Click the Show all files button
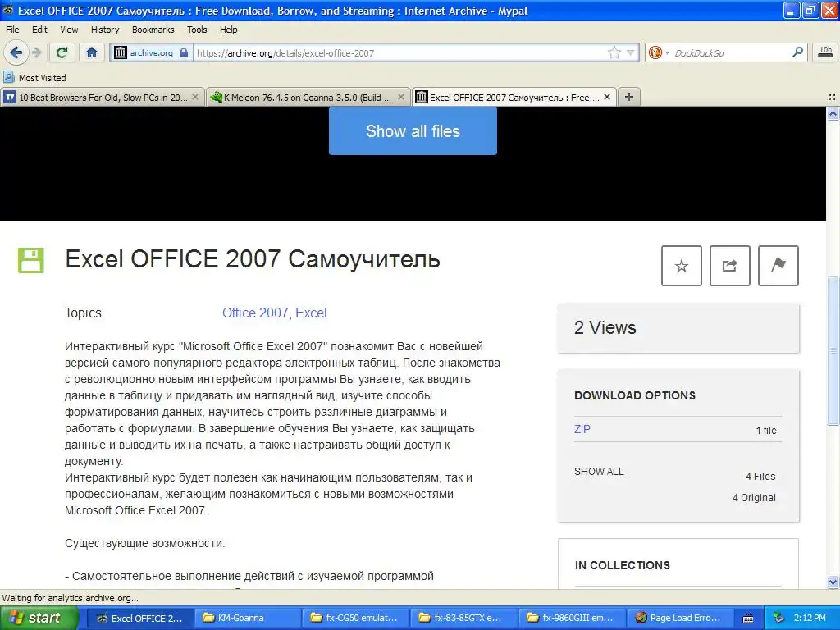 (413, 130)
